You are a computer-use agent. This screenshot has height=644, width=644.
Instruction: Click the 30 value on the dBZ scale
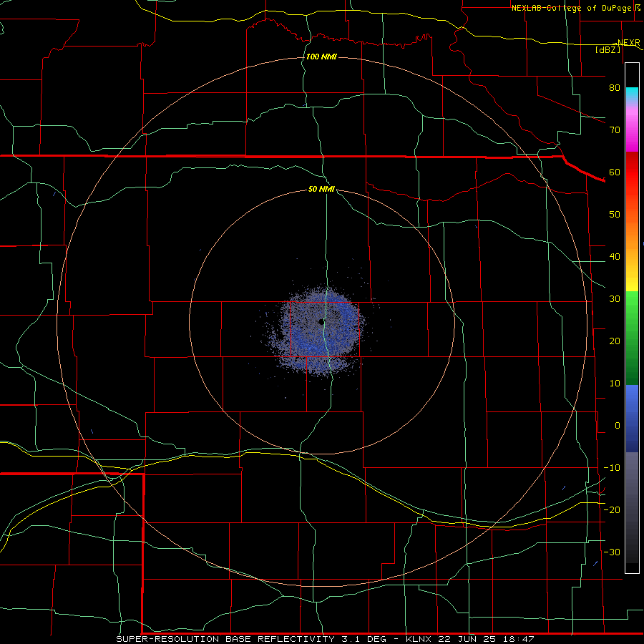coord(615,299)
